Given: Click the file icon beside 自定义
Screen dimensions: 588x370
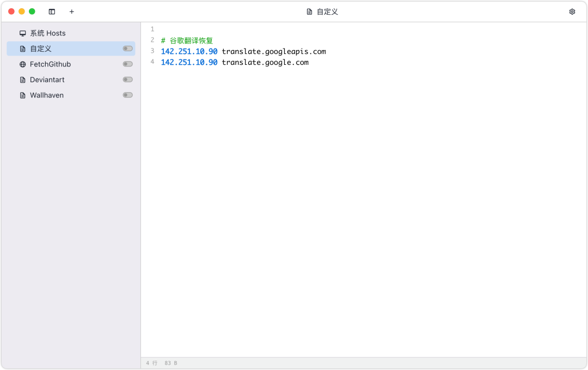Looking at the screenshot, I should point(22,48).
